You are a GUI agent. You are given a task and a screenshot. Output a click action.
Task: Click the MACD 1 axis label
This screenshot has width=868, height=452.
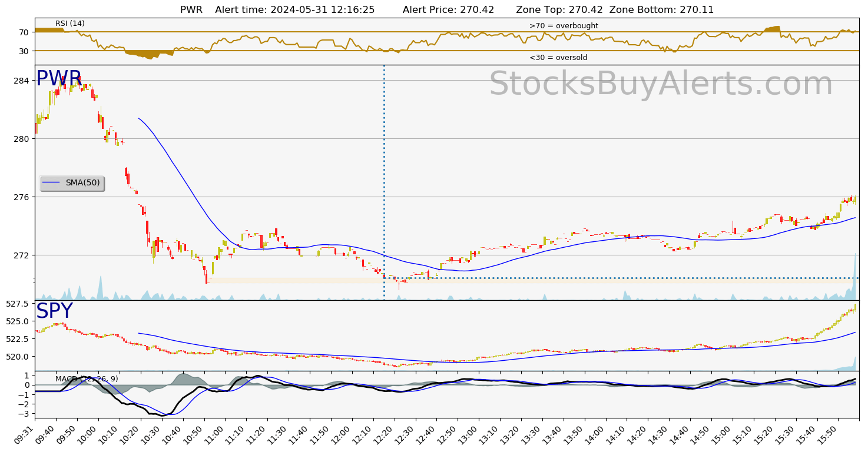pyautogui.click(x=26, y=375)
